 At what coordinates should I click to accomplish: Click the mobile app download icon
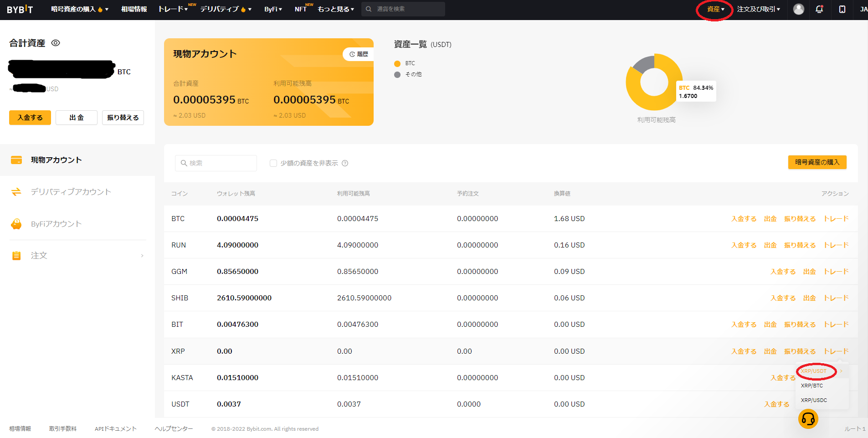[x=842, y=9]
